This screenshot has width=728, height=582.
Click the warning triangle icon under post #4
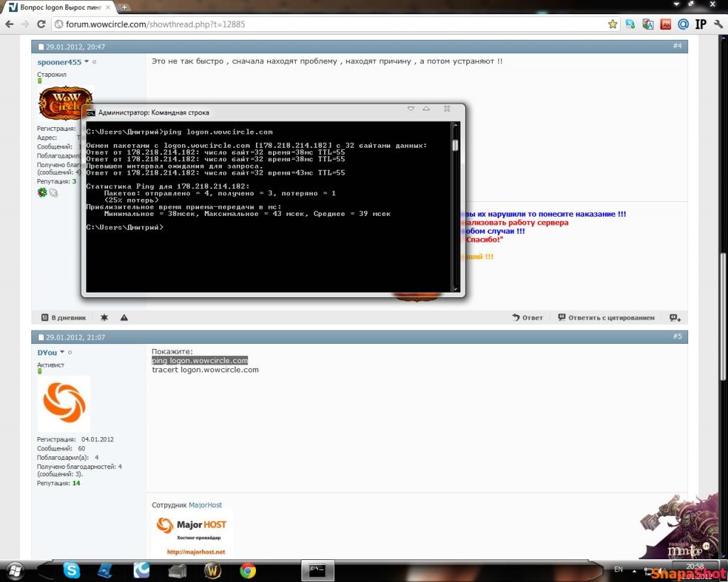pos(124,318)
